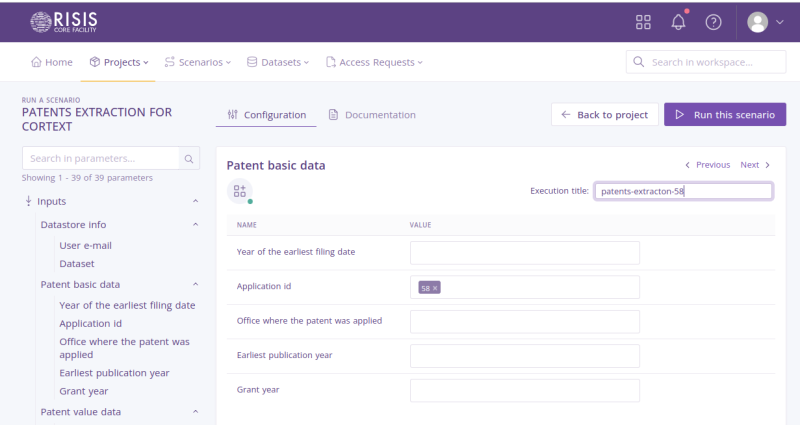The height and width of the screenshot is (425, 800).
Task: Remove the 58 tag from Application id
Action: (435, 288)
